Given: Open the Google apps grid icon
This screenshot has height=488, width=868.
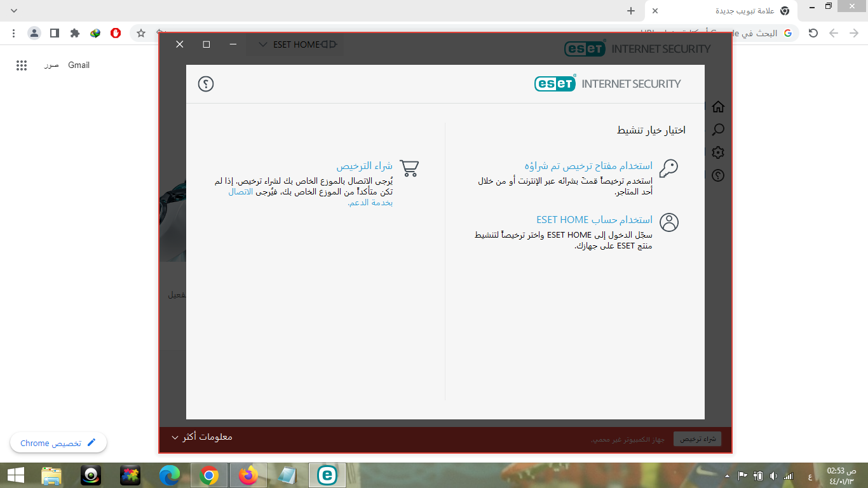Looking at the screenshot, I should pyautogui.click(x=22, y=65).
